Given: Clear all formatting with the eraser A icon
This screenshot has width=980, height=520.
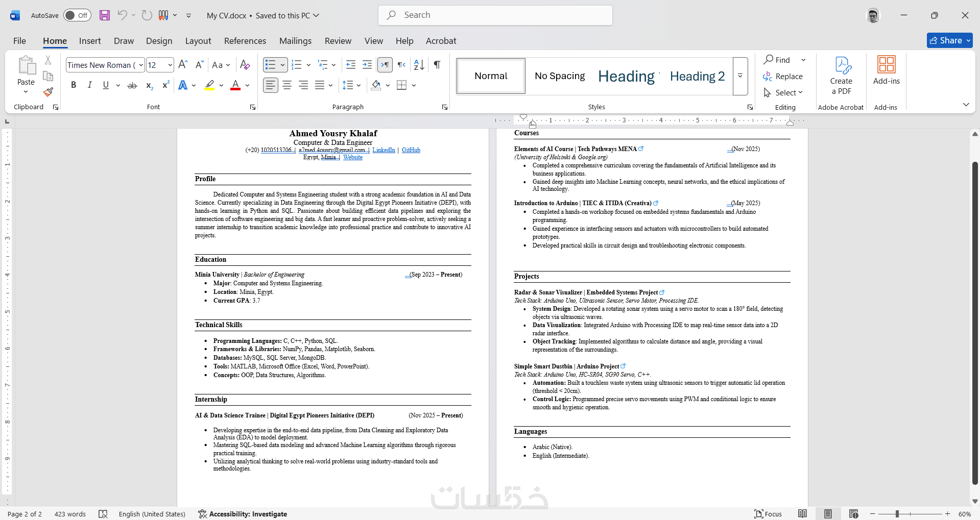Looking at the screenshot, I should [245, 65].
